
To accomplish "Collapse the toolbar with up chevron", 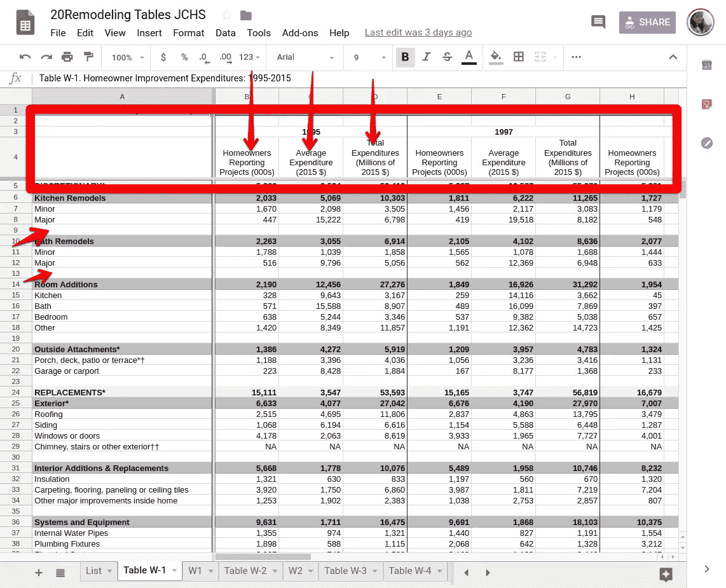I will pos(673,57).
